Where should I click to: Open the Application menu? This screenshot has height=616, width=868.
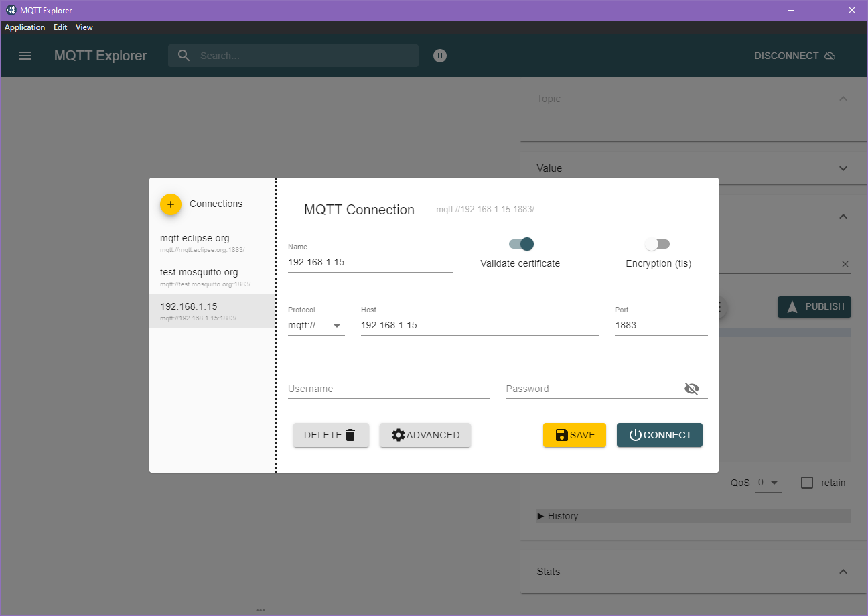point(25,27)
